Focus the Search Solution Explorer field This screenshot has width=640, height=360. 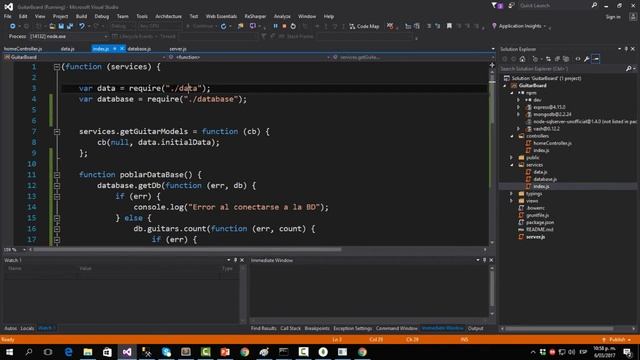(562, 69)
